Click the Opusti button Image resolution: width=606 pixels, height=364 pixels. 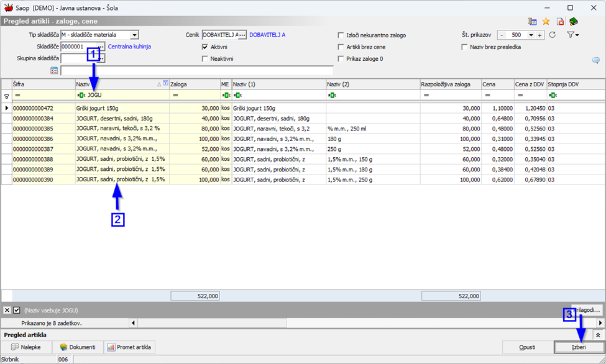528,347
